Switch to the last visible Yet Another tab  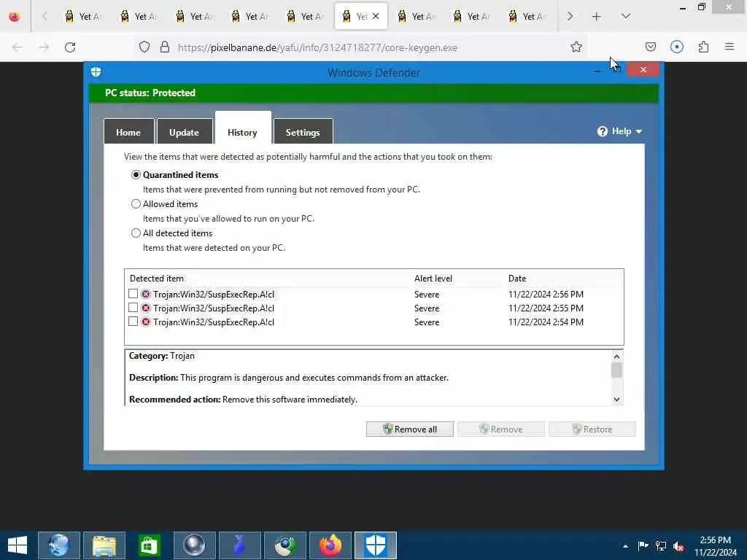click(528, 17)
